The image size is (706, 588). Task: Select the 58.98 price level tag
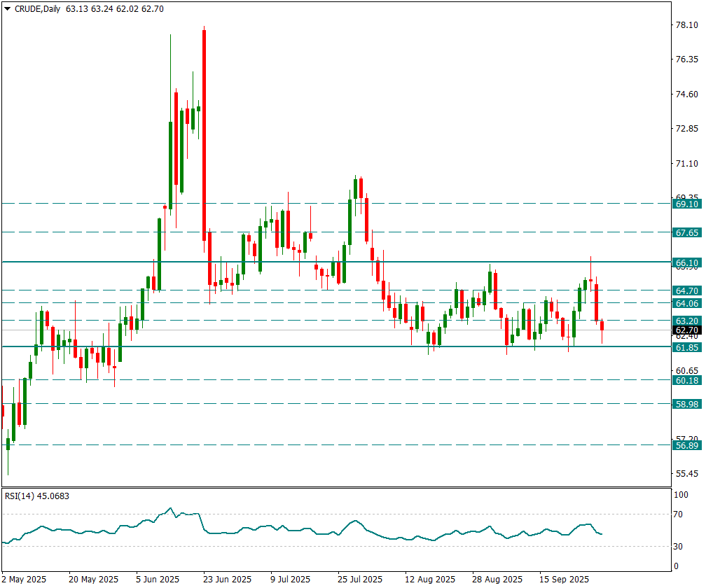click(686, 404)
